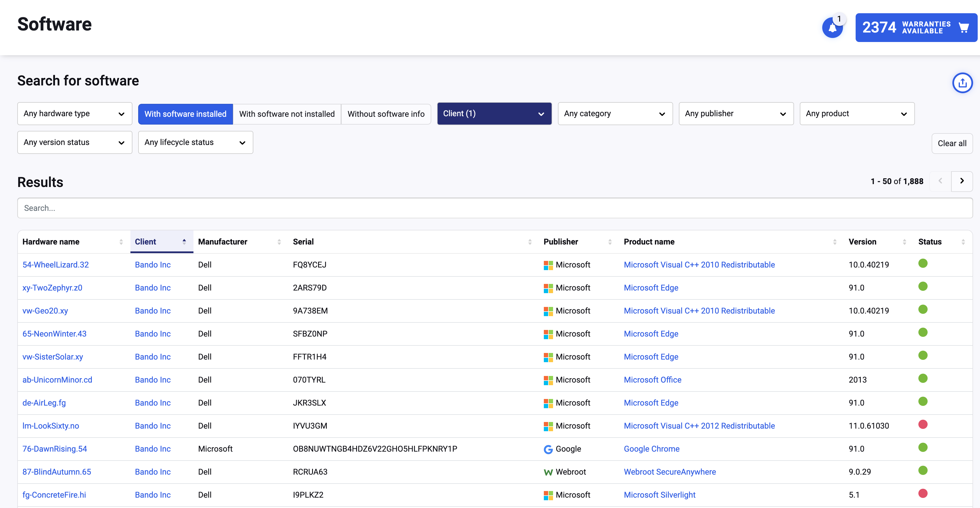Go to next results page arrow
The image size is (980, 508).
click(962, 181)
